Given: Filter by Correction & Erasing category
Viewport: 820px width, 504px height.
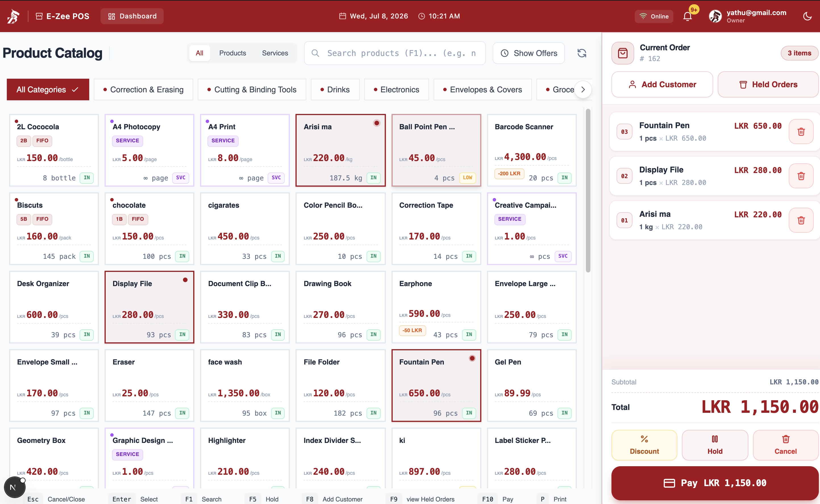Looking at the screenshot, I should [143, 89].
